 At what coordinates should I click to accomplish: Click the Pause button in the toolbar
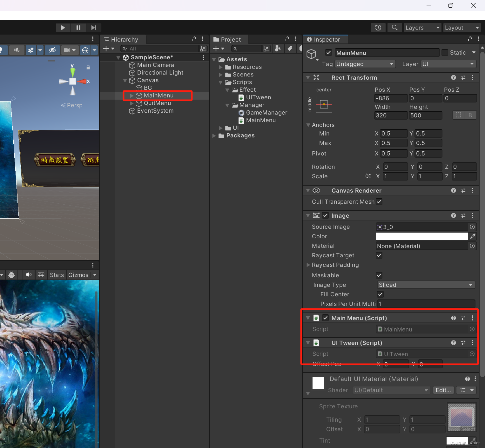coord(78,28)
